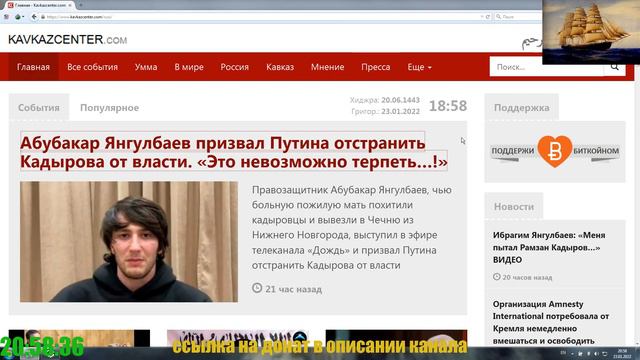
Task: Click the green globe toolbar icon
Action: tap(18, 17)
